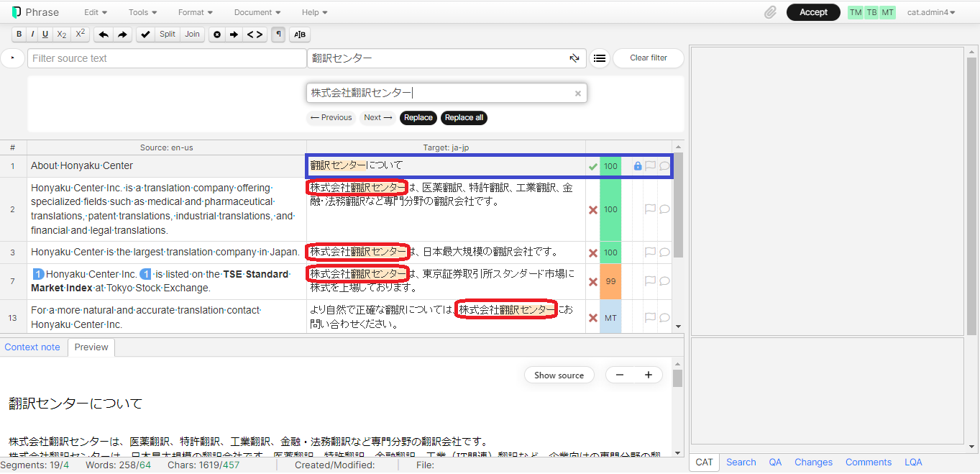Click the undo arrow in the toolbar

click(104, 35)
